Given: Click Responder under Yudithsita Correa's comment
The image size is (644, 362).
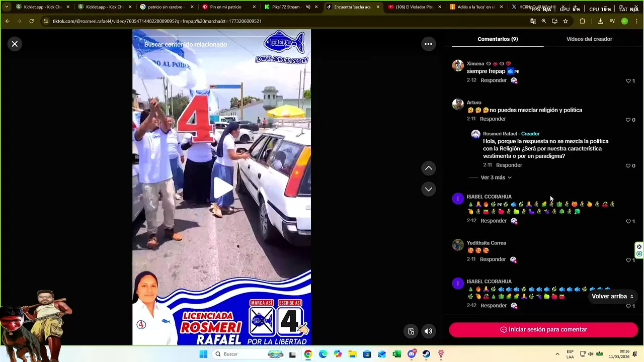Looking at the screenshot, I should 493,259.
